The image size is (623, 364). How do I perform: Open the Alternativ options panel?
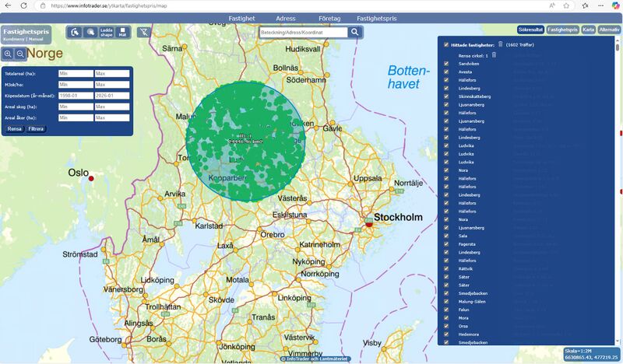coord(609,30)
